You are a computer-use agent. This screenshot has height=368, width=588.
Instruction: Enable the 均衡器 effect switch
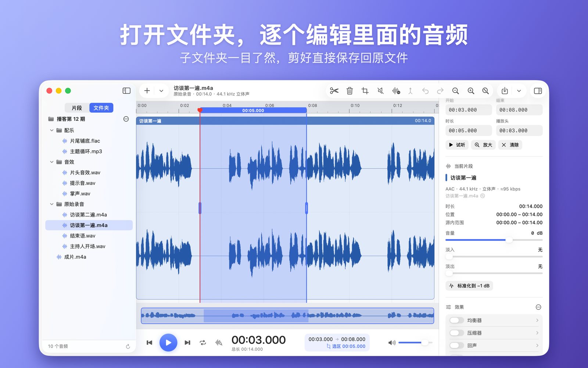click(x=456, y=320)
